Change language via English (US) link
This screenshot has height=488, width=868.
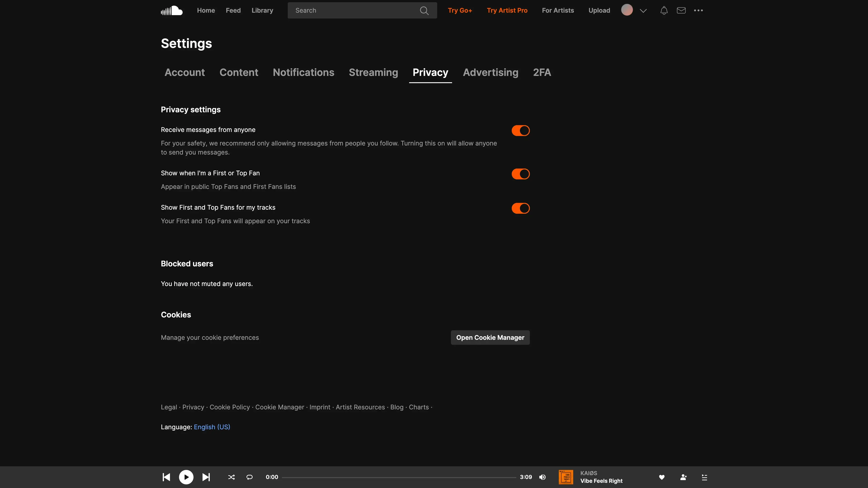[212, 427]
